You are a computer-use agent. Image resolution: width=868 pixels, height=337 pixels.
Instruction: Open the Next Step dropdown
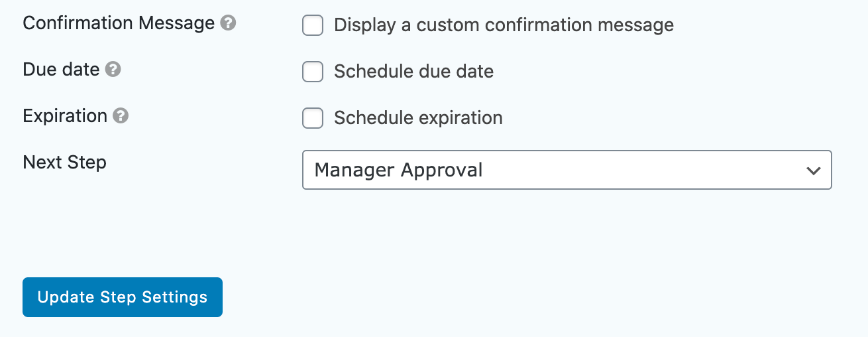[x=567, y=170]
